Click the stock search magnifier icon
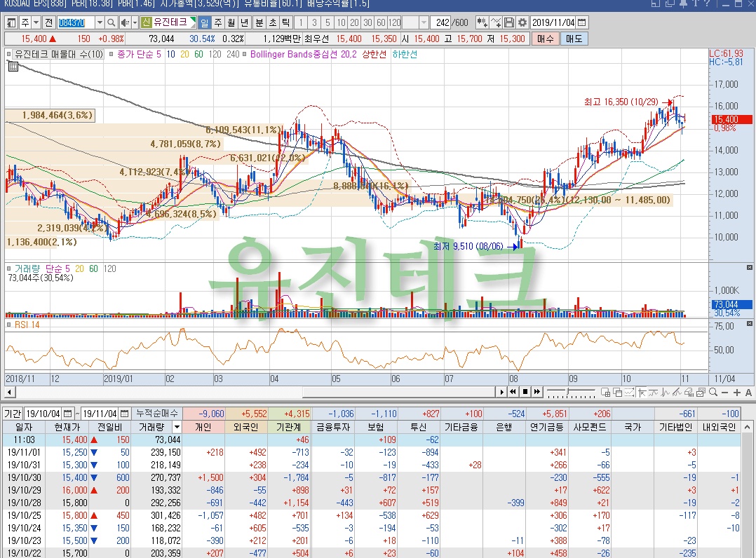Viewport: 756px width, 558px height. pos(112,22)
